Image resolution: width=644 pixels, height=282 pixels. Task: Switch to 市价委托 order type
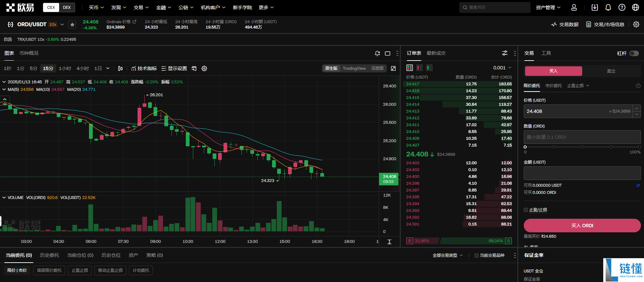tap(553, 86)
